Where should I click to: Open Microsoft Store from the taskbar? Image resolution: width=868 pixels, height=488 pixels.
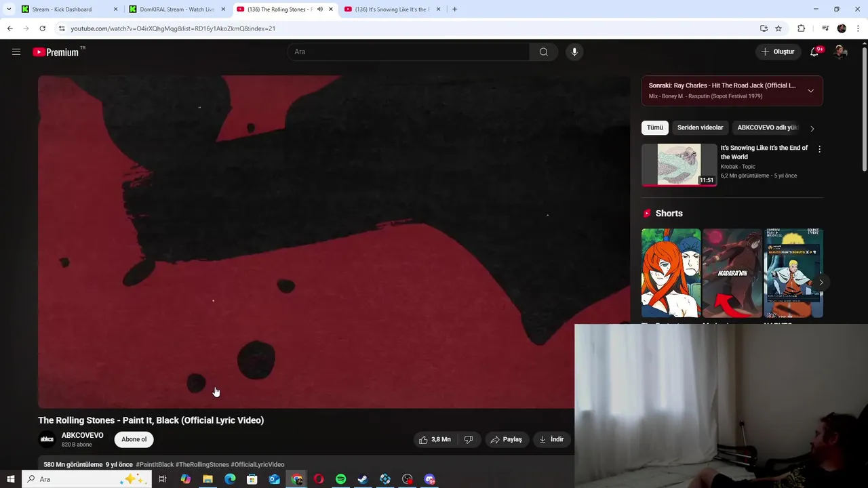tap(252, 479)
